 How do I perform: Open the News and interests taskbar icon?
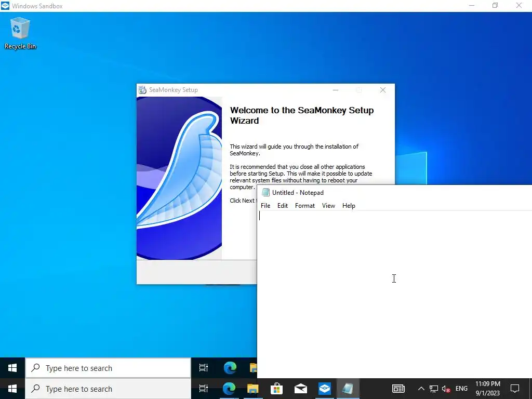(x=398, y=389)
